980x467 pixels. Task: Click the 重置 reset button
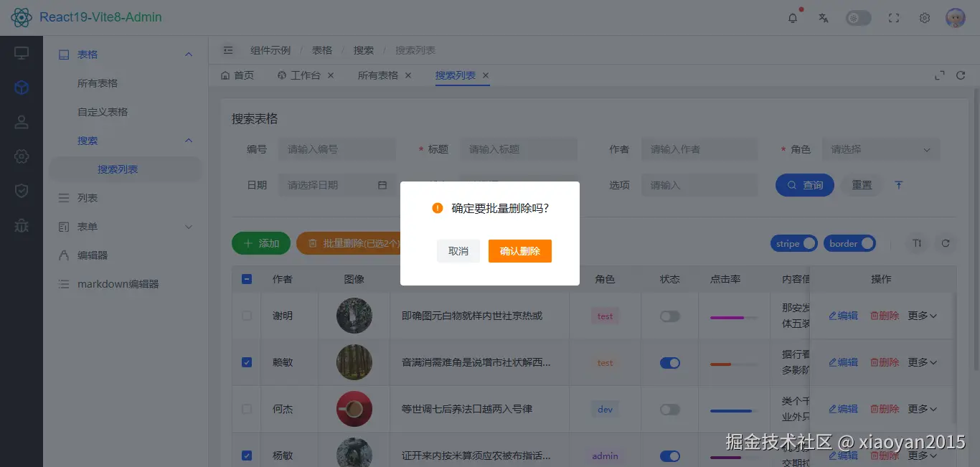click(862, 185)
